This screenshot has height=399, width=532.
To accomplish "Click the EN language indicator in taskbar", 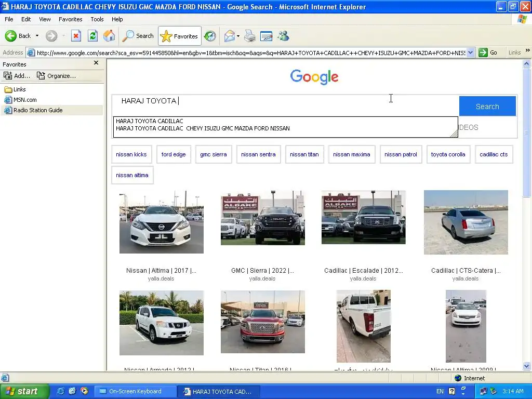I will coord(440,391).
